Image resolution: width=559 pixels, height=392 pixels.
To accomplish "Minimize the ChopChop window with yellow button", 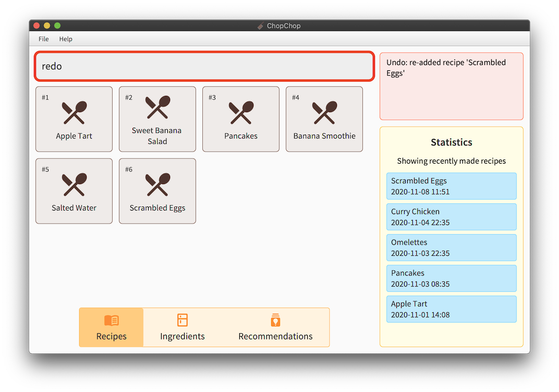I will tap(47, 26).
